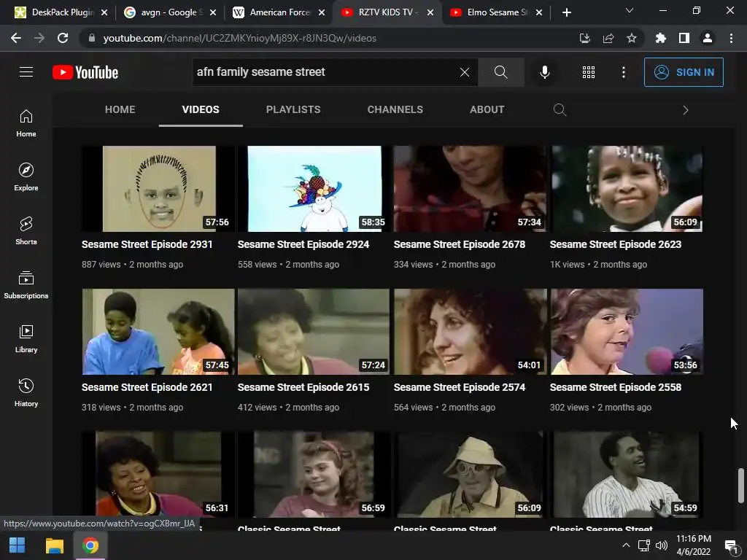This screenshot has width=747, height=560.
Task: Reload the page
Action: pyautogui.click(x=63, y=38)
